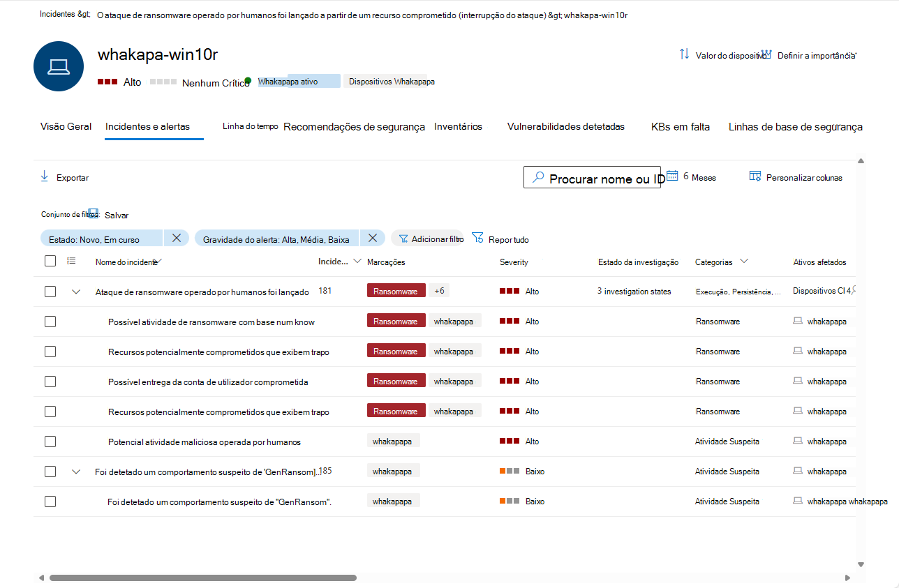Click laptop icon in Possível entrega da conta row
899x588 pixels.
click(x=798, y=381)
